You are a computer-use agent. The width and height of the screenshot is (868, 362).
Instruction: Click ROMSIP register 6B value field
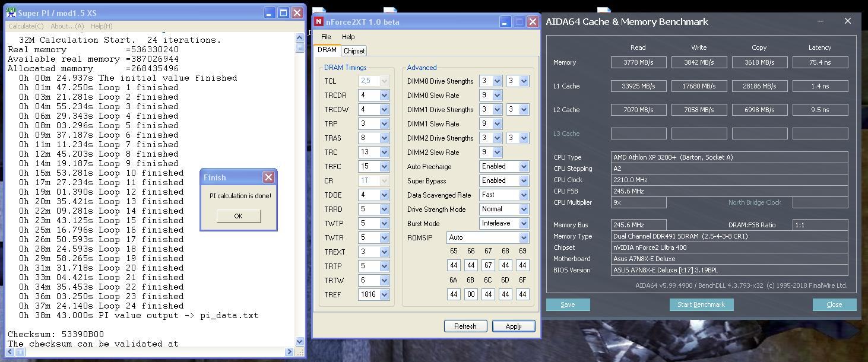click(471, 294)
